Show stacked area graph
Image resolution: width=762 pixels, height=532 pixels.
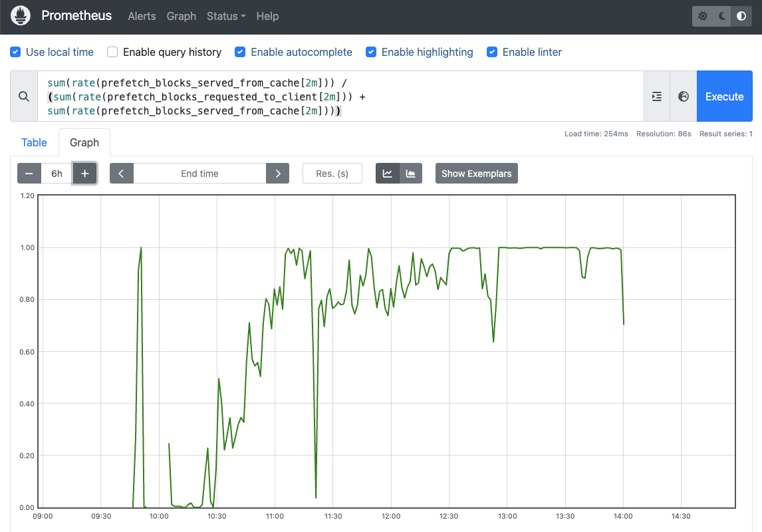click(x=411, y=174)
